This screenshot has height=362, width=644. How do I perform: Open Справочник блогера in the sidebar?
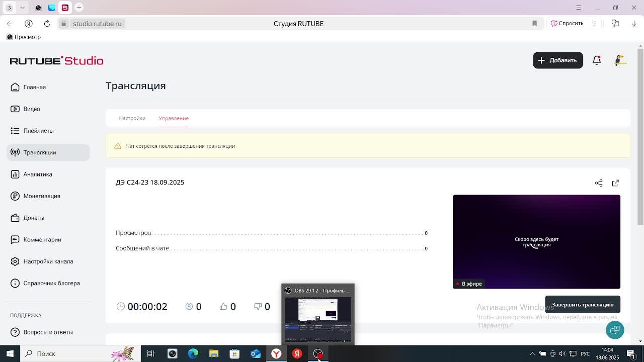point(48,283)
